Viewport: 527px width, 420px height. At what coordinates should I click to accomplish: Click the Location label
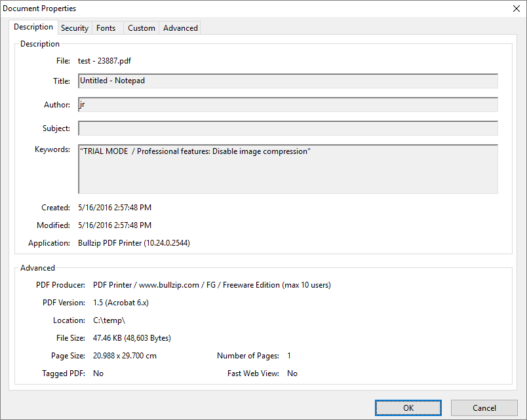[x=69, y=320]
